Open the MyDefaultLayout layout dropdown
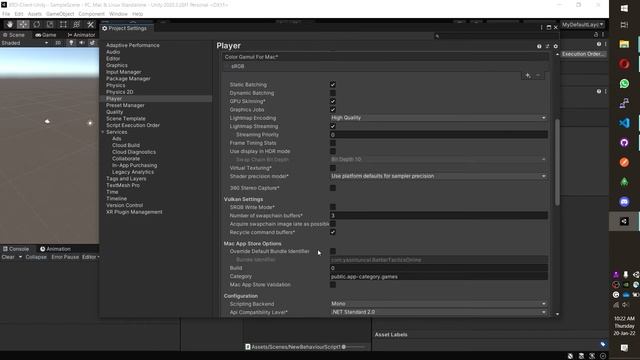This screenshot has width=640, height=360. coord(582,24)
